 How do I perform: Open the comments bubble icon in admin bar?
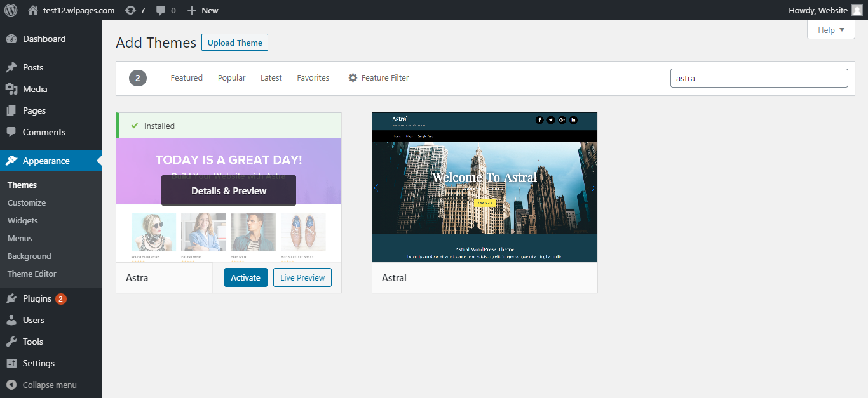pyautogui.click(x=161, y=10)
